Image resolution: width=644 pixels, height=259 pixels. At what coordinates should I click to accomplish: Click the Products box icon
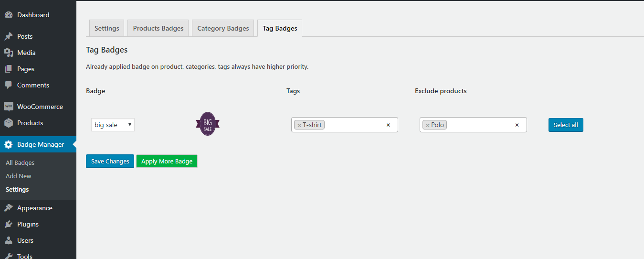coord(9,123)
